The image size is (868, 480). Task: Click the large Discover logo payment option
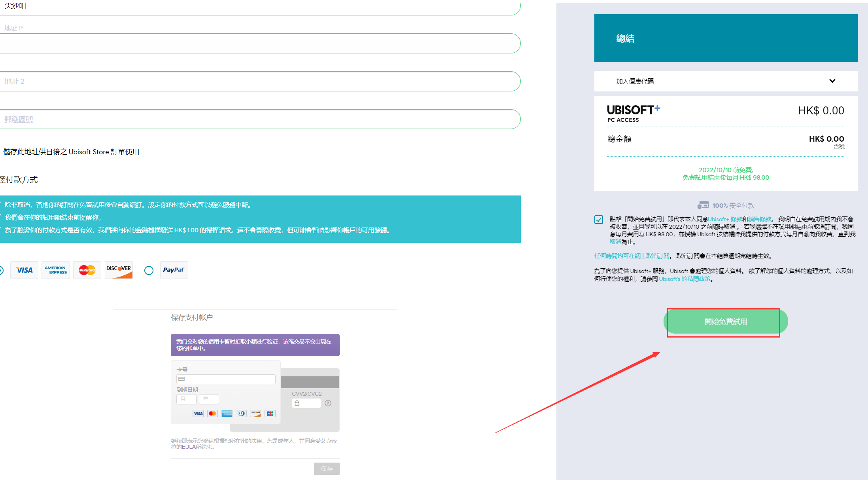click(x=119, y=270)
